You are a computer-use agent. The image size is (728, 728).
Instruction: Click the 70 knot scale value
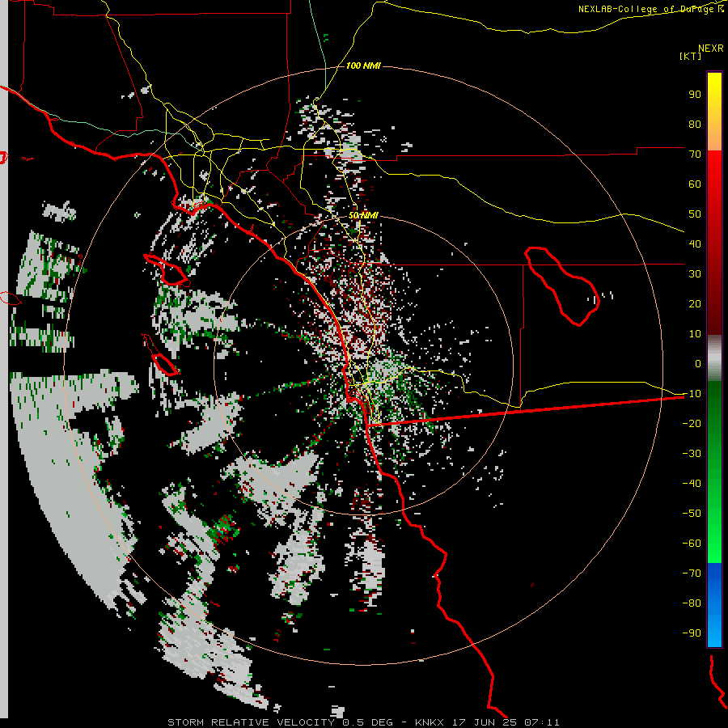[695, 154]
